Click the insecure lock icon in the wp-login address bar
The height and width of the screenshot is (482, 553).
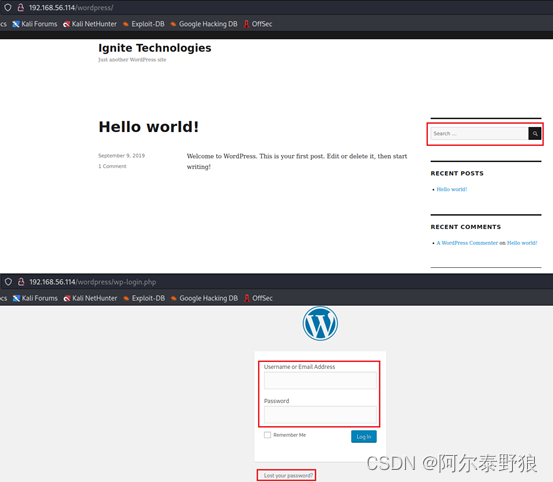pos(21,282)
